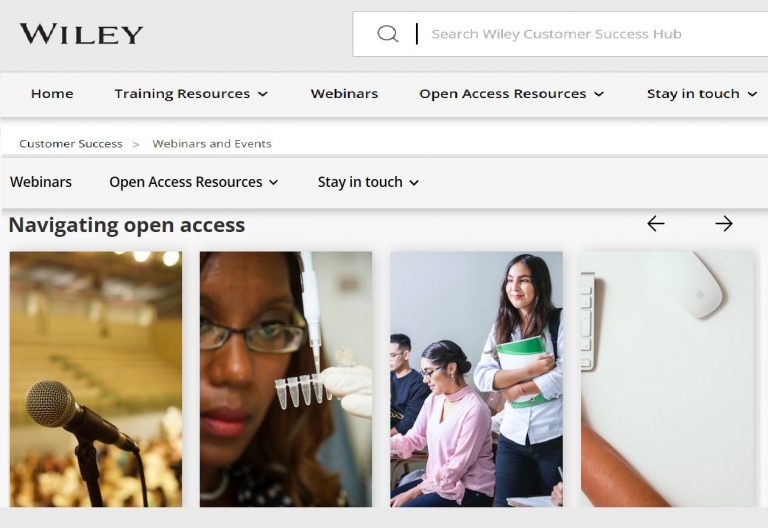Expand the Training Resources dropdown menu

pyautogui.click(x=191, y=94)
